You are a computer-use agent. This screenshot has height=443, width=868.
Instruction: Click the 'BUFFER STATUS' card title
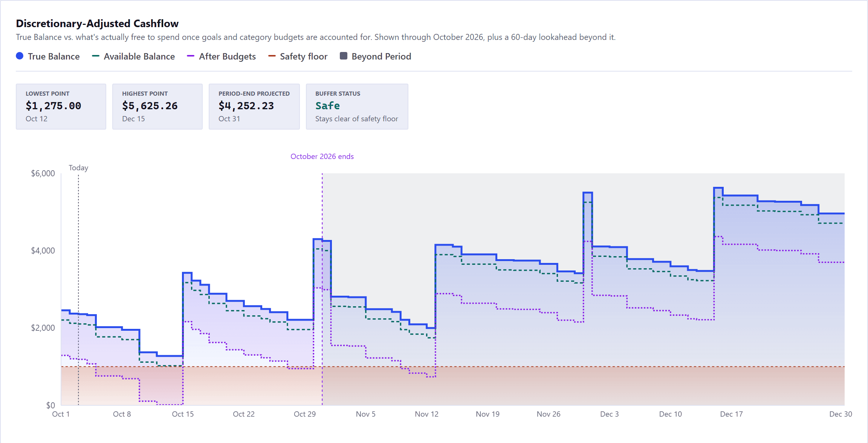tap(338, 93)
